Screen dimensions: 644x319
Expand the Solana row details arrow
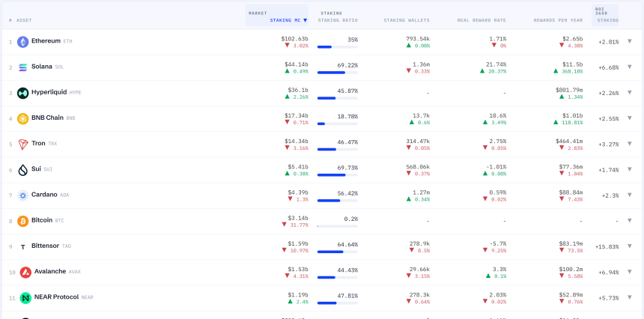coord(630,67)
